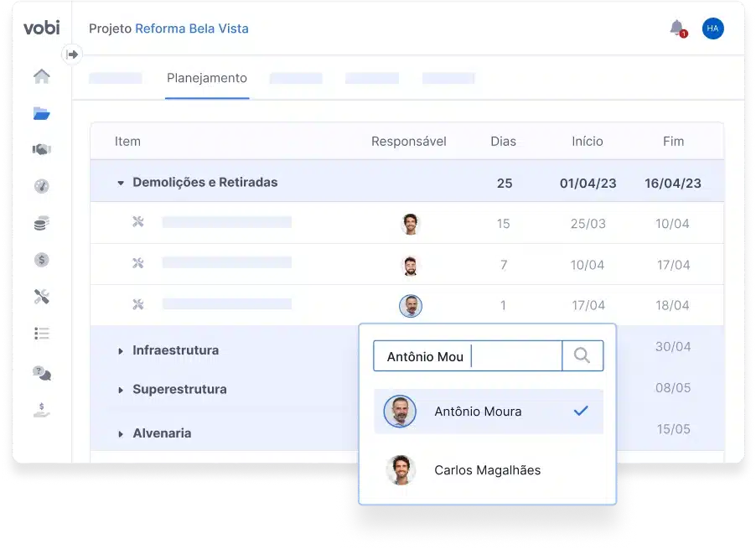
Task: Click the handshake icon in the sidebar
Action: (x=41, y=149)
